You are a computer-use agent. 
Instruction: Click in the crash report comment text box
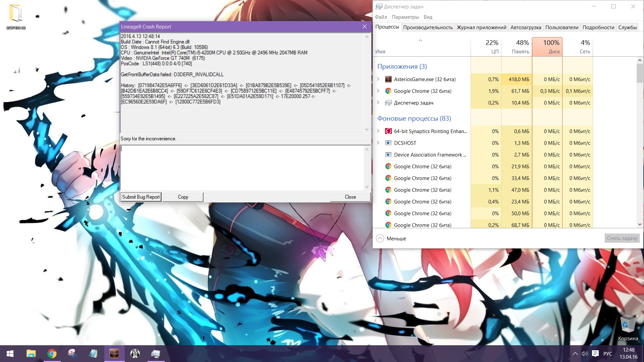242,168
